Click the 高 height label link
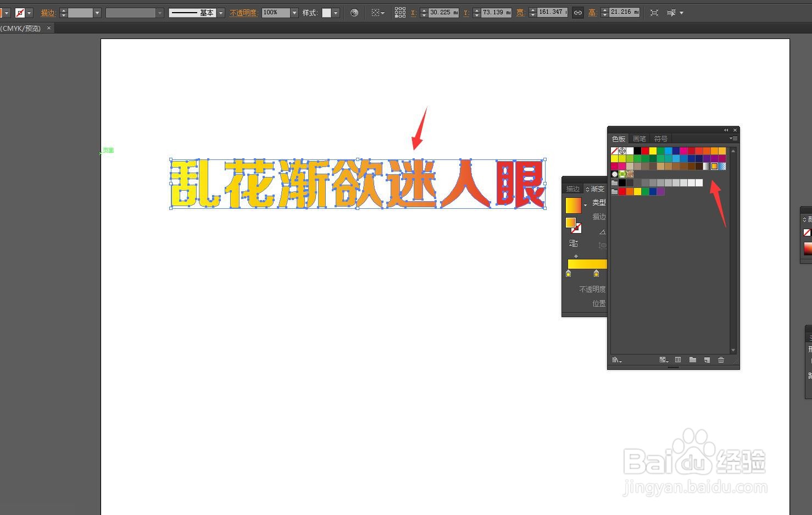This screenshot has height=515, width=812. 592,13
